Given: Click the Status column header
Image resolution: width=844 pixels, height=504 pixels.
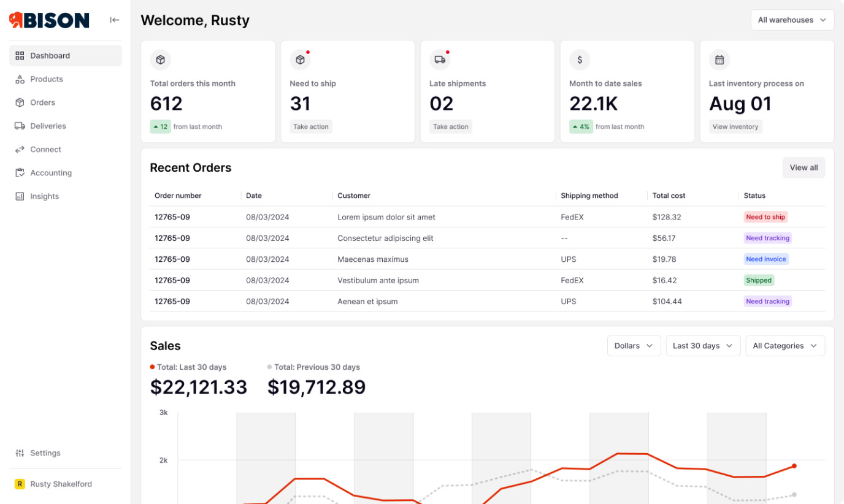Looking at the screenshot, I should [x=754, y=196].
